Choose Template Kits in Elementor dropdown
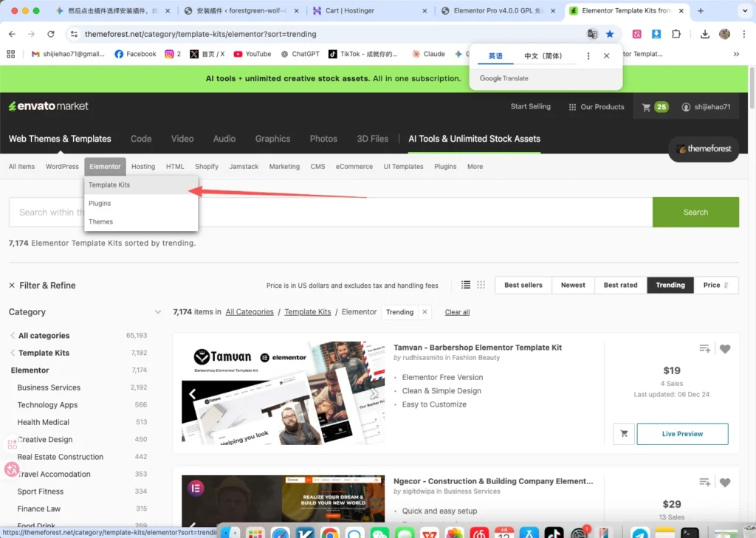 pos(141,185)
